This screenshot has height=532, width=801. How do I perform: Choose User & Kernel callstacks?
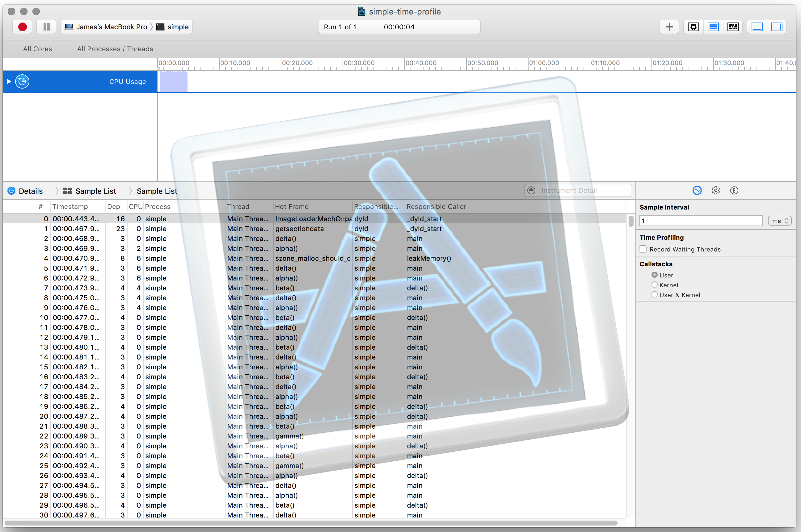coord(654,294)
